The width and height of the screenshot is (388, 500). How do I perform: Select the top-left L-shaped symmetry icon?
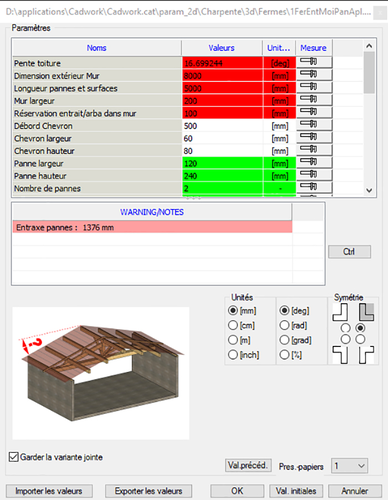[x=340, y=312]
